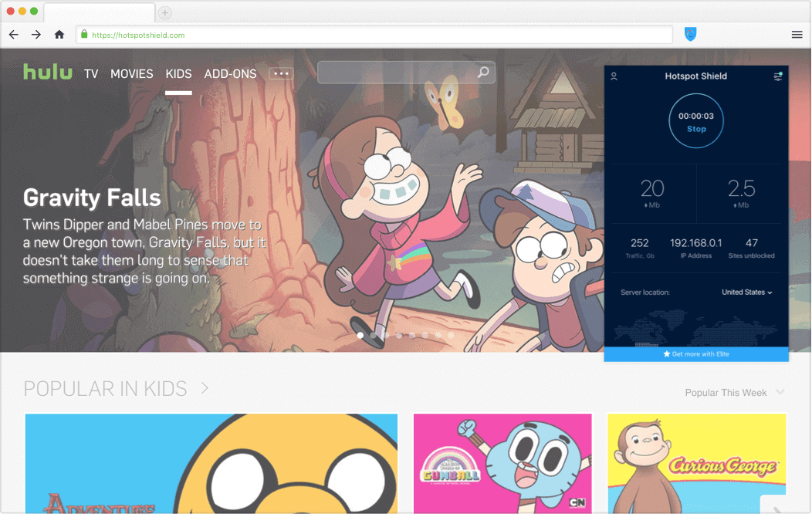Open the Hotspot Shield extension shield icon
The width and height of the screenshot is (812, 514).
click(x=690, y=34)
